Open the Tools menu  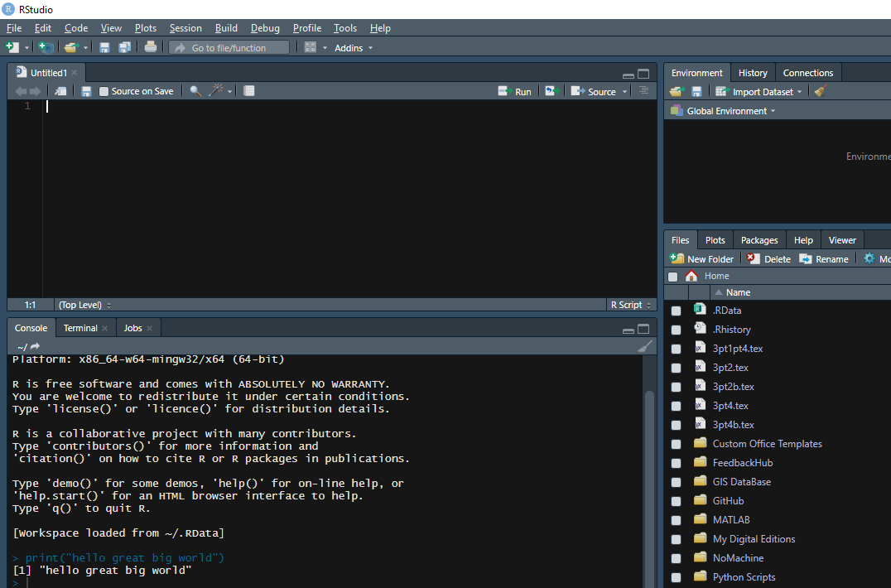[345, 28]
